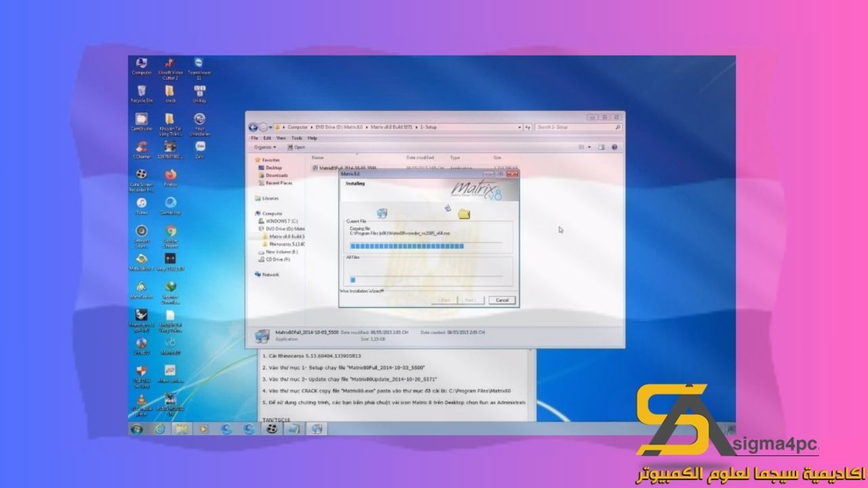Click the Current File progress bar

[426, 246]
